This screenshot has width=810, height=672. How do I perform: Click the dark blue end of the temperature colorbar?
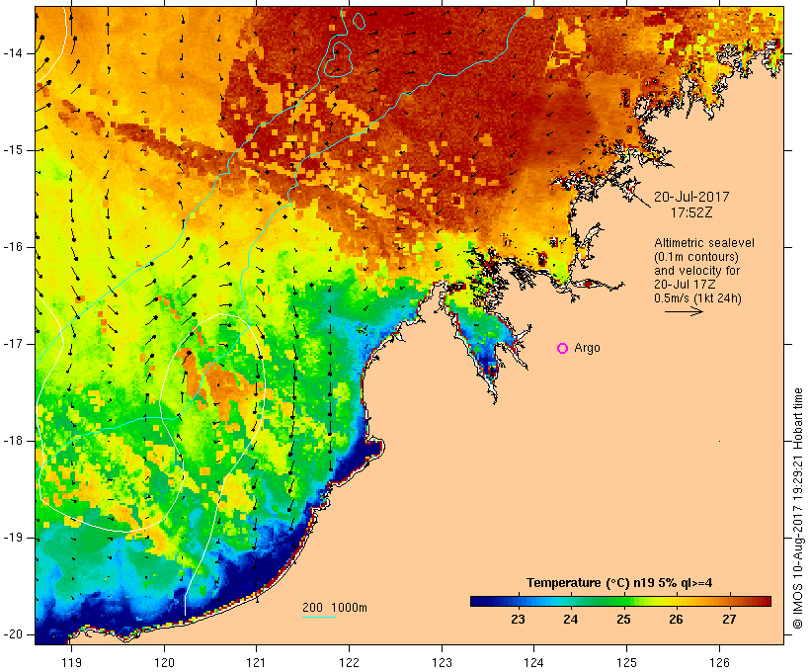tap(478, 601)
